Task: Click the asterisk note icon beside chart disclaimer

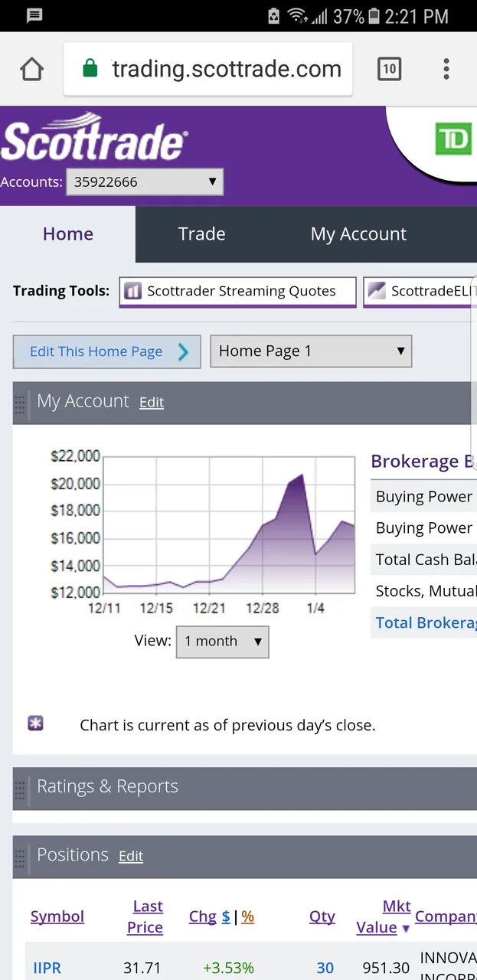Action: pos(35,723)
